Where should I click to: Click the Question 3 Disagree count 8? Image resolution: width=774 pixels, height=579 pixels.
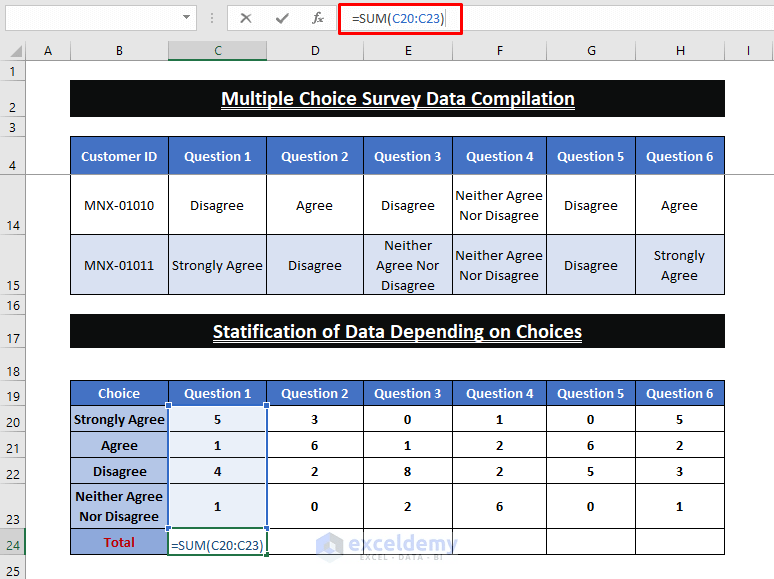click(408, 471)
